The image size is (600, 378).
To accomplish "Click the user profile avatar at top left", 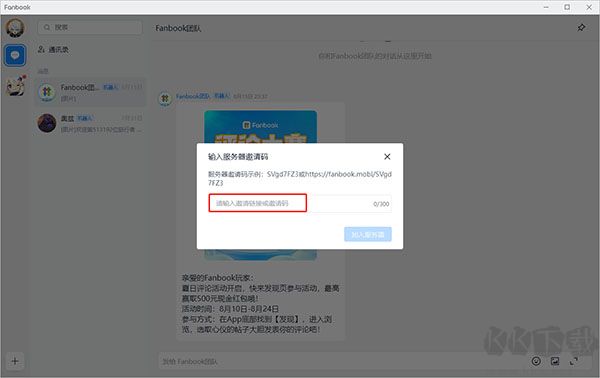I will click(x=15, y=28).
